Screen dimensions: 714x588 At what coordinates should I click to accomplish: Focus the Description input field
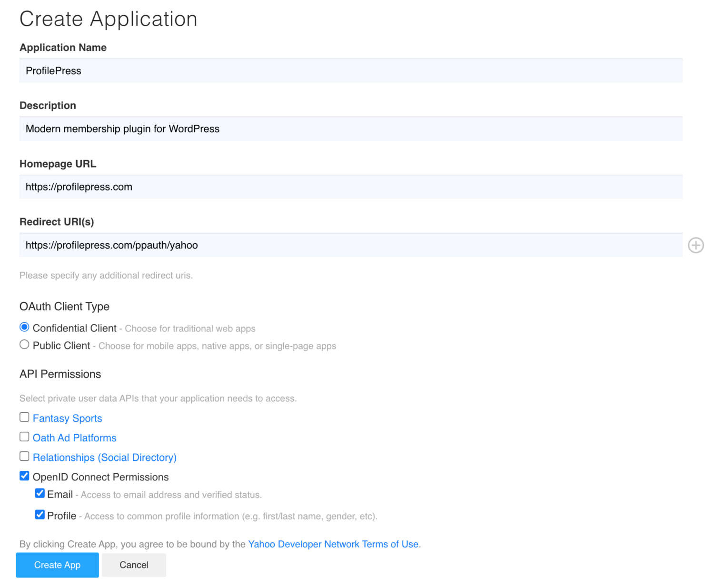(351, 129)
